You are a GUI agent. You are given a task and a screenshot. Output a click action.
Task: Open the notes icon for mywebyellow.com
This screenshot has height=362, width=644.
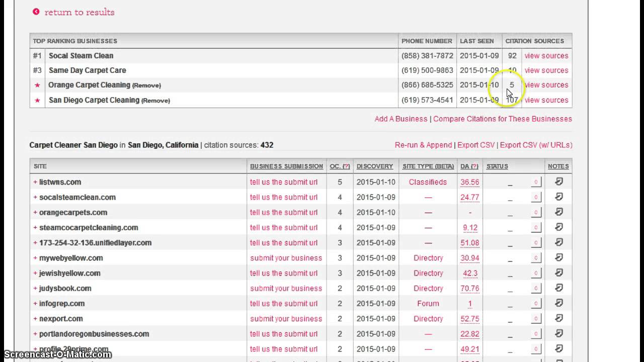click(x=558, y=257)
